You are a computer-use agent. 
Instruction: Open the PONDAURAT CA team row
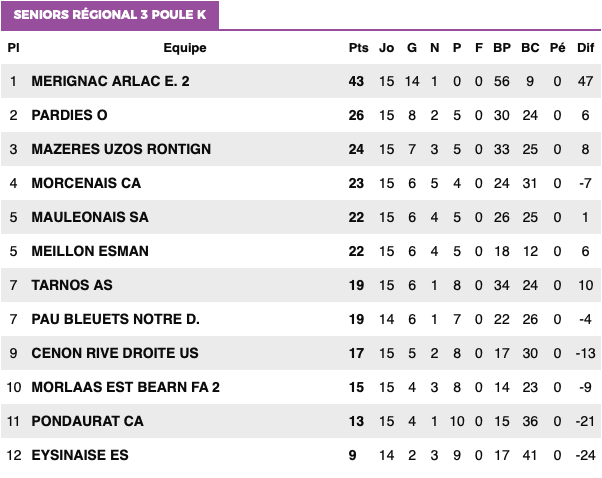301,421
